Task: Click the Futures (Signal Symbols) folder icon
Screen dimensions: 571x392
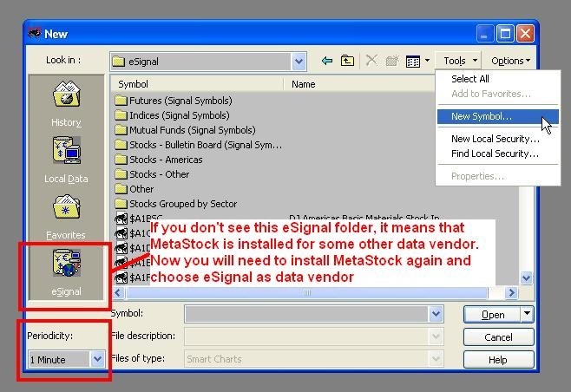Action: [121, 101]
